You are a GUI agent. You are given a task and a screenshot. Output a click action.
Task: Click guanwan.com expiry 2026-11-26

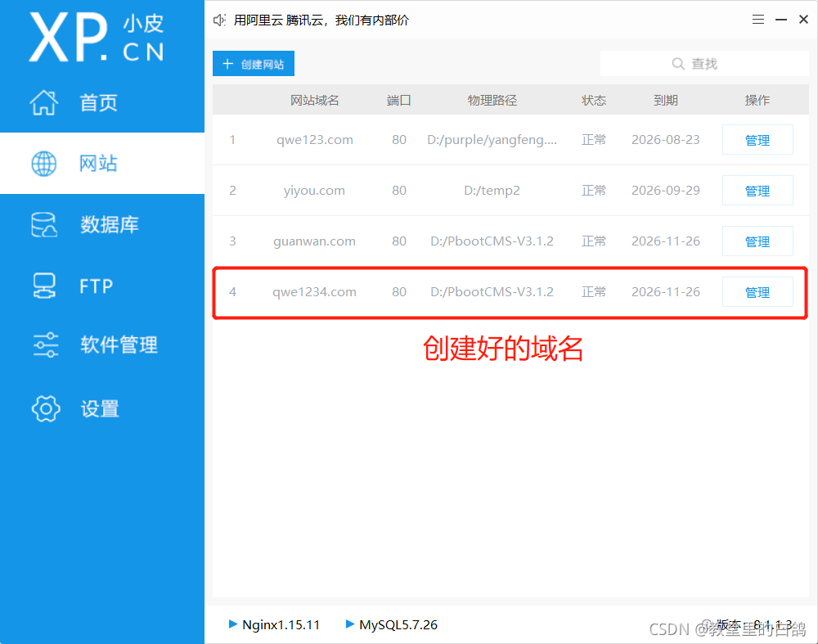point(666,241)
